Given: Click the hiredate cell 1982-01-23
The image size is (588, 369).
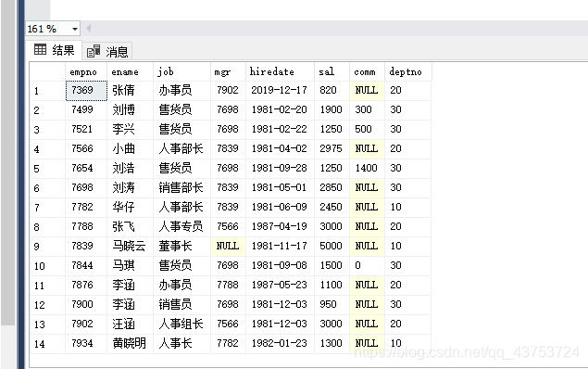Looking at the screenshot, I should coord(280,344).
